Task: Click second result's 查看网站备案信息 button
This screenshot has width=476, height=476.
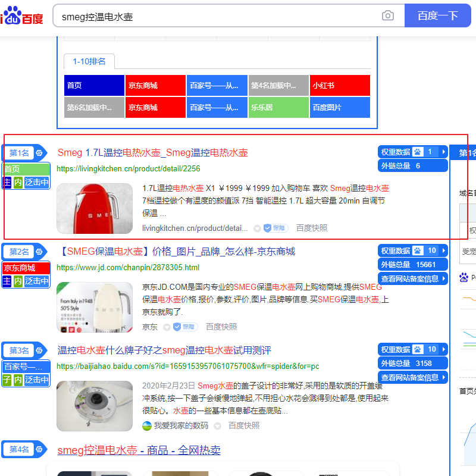Action: 412,278
